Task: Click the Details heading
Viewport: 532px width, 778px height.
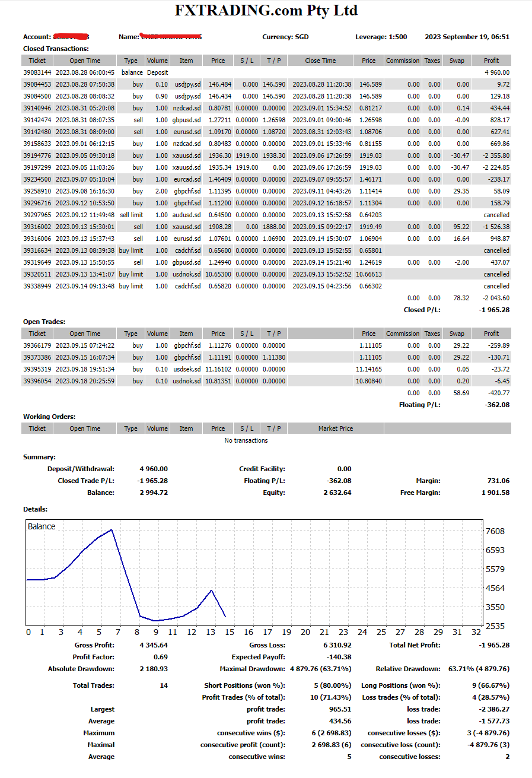Action: 36,509
